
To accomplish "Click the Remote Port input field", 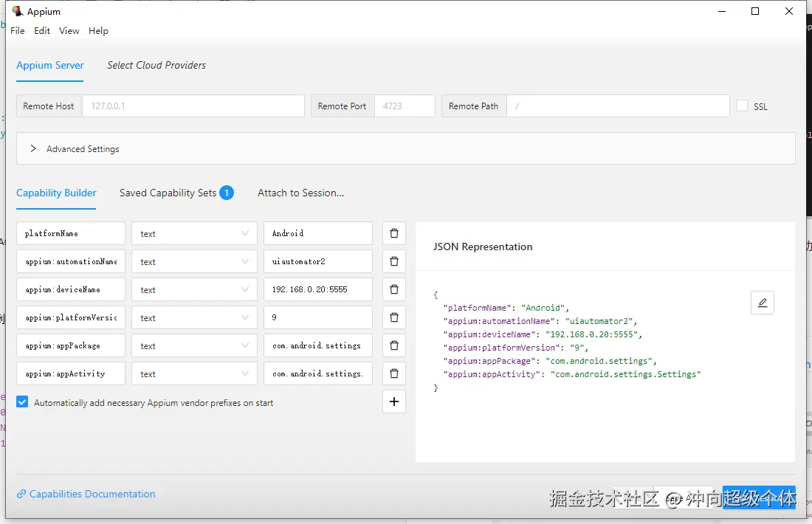I will pyautogui.click(x=405, y=106).
